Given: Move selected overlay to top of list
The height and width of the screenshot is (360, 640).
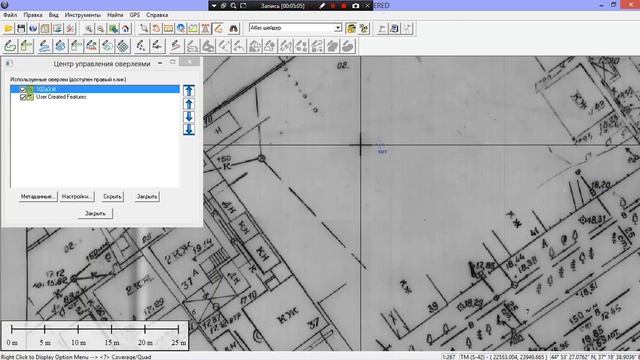Looking at the screenshot, I should tap(189, 91).
